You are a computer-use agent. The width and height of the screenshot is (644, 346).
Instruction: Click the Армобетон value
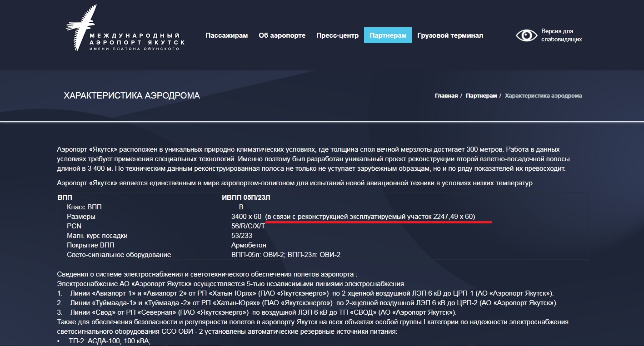point(249,245)
